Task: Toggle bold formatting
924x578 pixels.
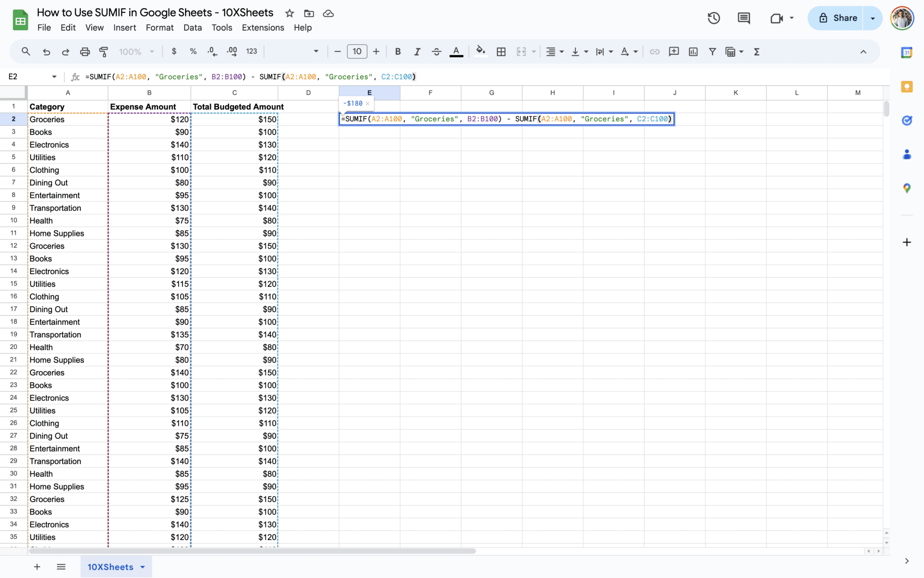Action: (x=397, y=51)
